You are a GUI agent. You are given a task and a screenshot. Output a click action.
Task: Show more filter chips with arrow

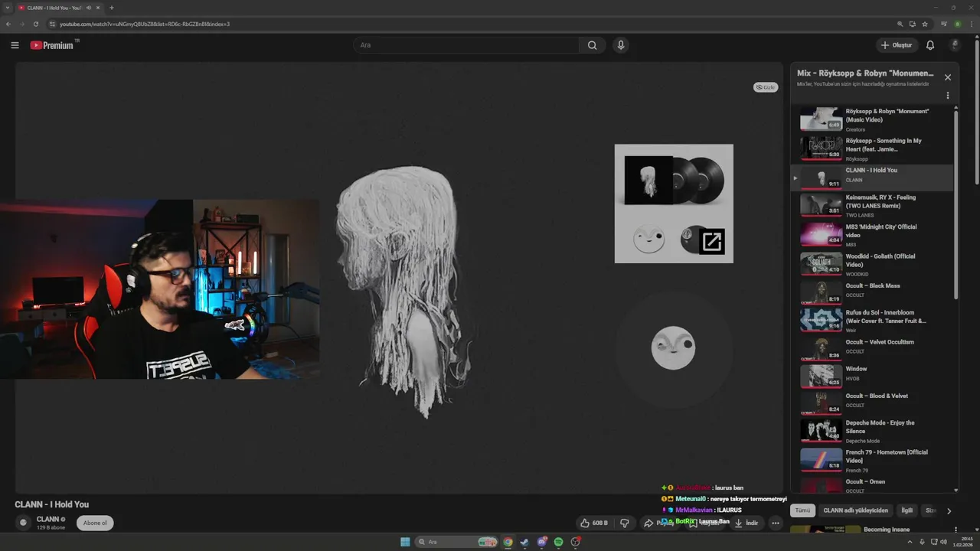tap(949, 510)
